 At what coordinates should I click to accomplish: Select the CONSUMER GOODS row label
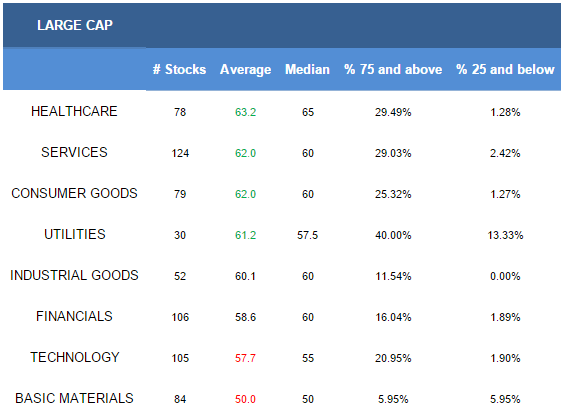click(x=74, y=193)
